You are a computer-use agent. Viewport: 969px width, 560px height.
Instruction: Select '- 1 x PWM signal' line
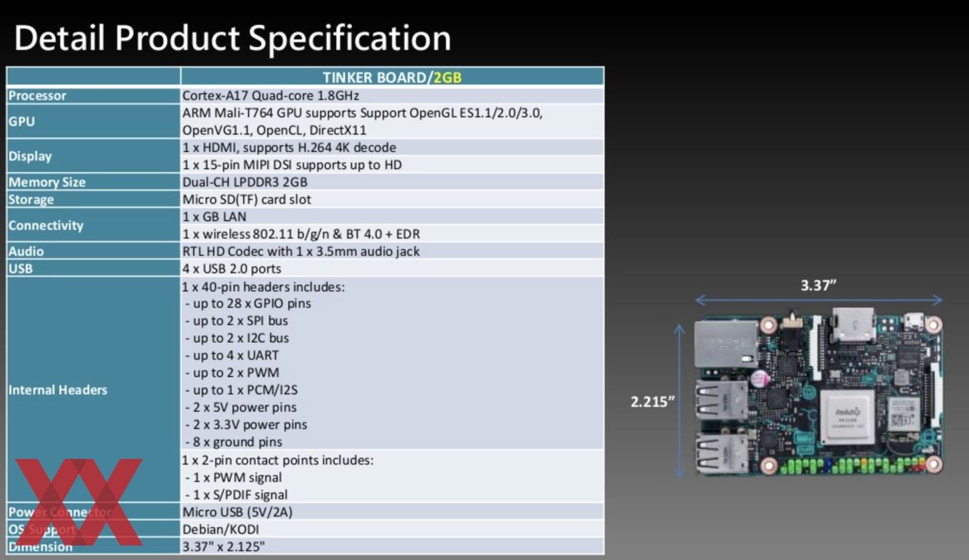[233, 477]
